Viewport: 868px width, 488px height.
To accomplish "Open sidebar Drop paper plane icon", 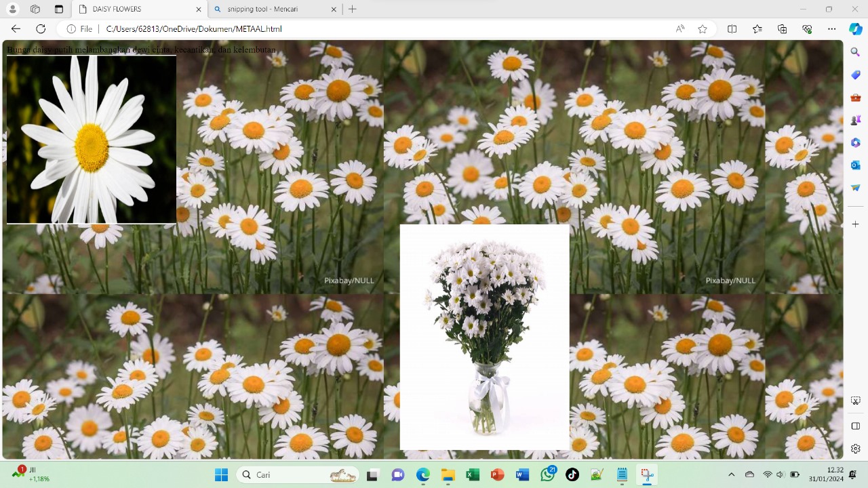I will (855, 188).
